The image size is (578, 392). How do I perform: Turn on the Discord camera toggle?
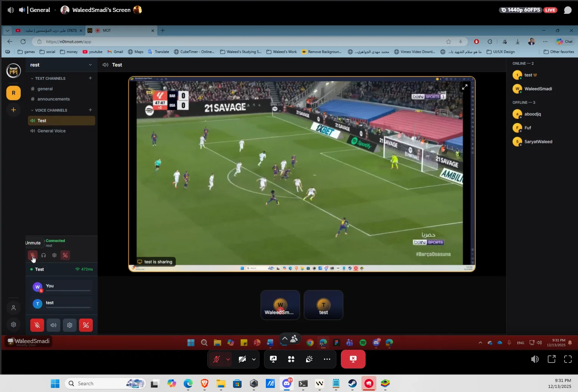[242, 359]
